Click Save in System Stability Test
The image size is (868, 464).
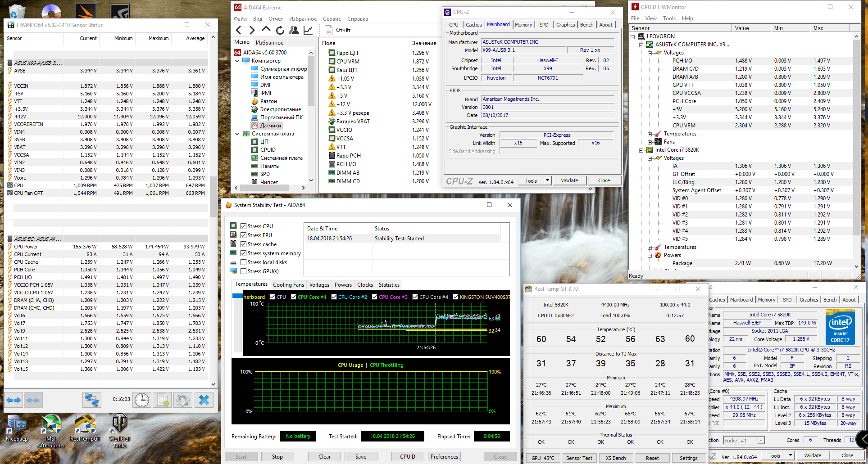(361, 456)
